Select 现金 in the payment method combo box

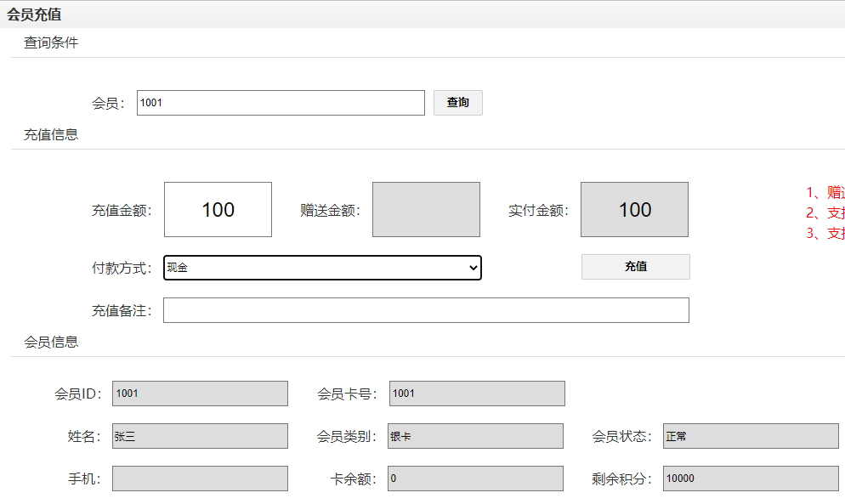pyautogui.click(x=321, y=267)
